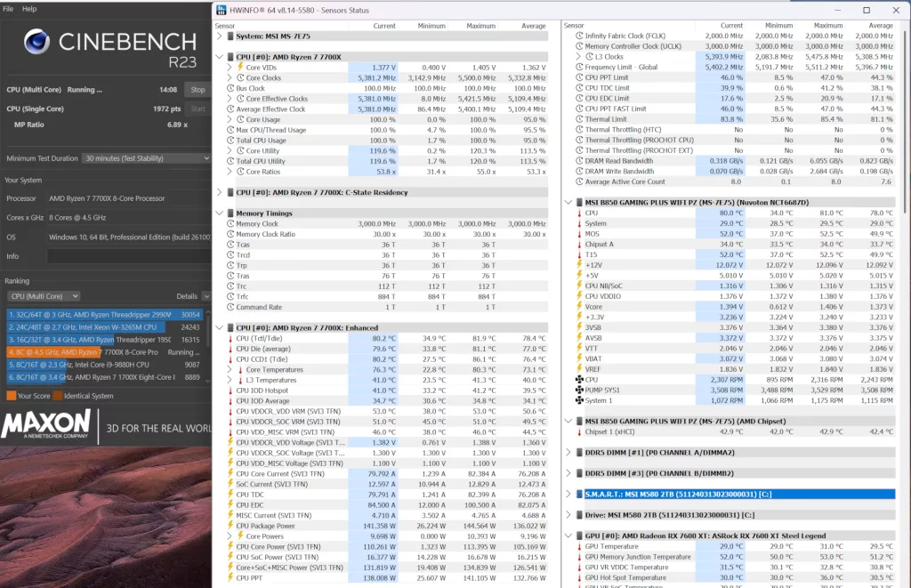The height and width of the screenshot is (588, 911).
Task: Click the HWiNFO icon in the title bar
Action: tap(220, 10)
